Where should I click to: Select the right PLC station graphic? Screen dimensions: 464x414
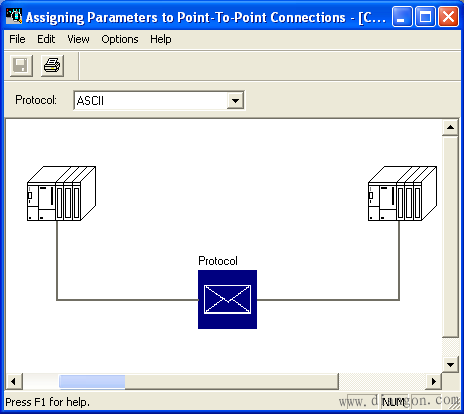pyautogui.click(x=402, y=194)
